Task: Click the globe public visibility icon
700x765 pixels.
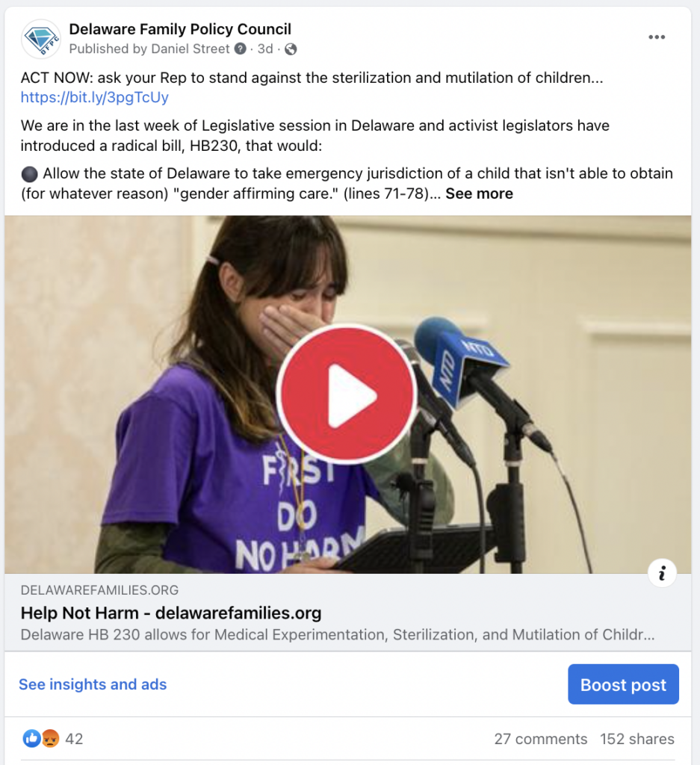Action: [291, 49]
